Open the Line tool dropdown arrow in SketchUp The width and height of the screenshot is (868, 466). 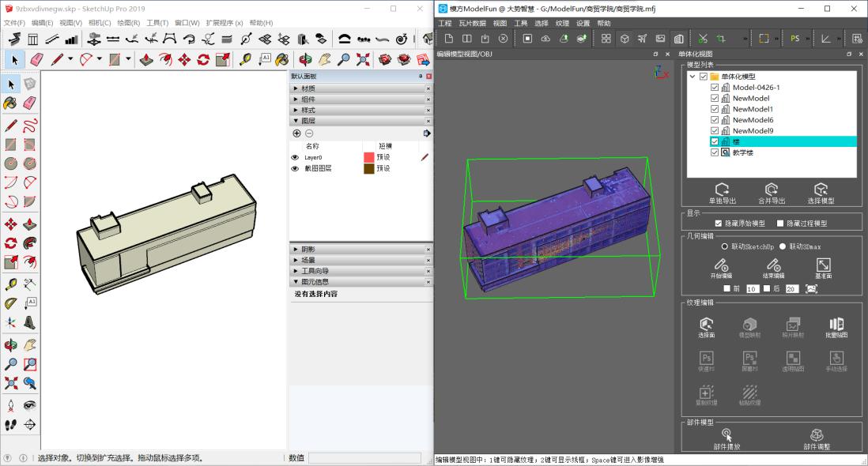(70, 59)
